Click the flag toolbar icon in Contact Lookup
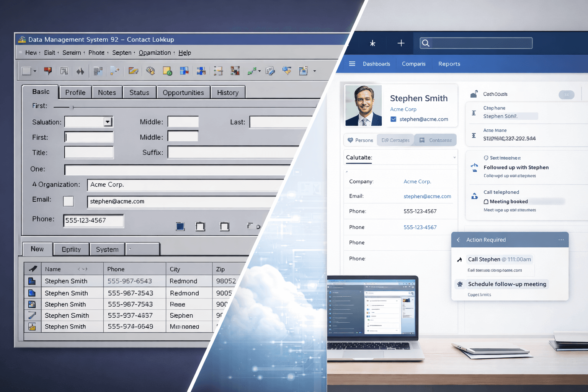The image size is (588, 392). (x=48, y=70)
